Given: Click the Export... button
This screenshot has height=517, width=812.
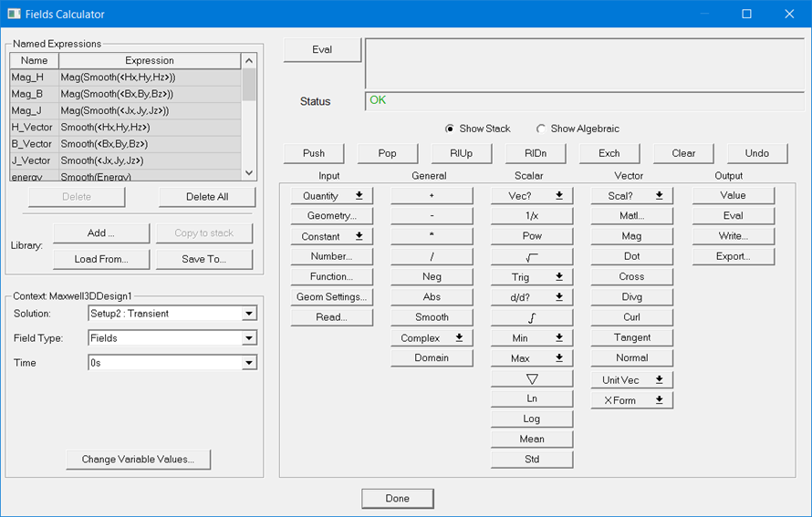Looking at the screenshot, I should click(x=734, y=257).
